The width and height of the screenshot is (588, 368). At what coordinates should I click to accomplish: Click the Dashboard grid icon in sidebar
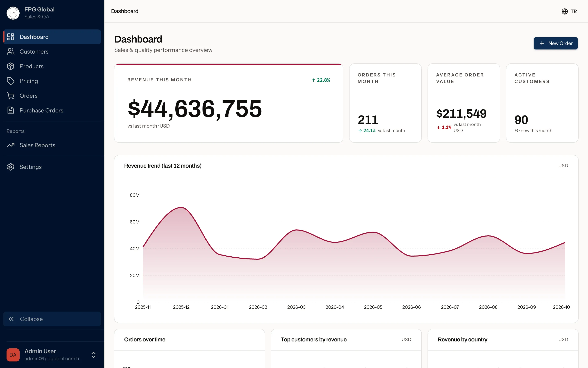[11, 37]
